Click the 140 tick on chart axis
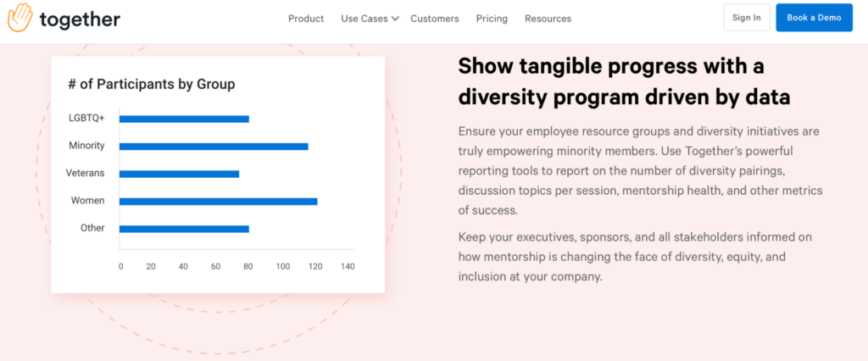868x361 pixels. (348, 266)
